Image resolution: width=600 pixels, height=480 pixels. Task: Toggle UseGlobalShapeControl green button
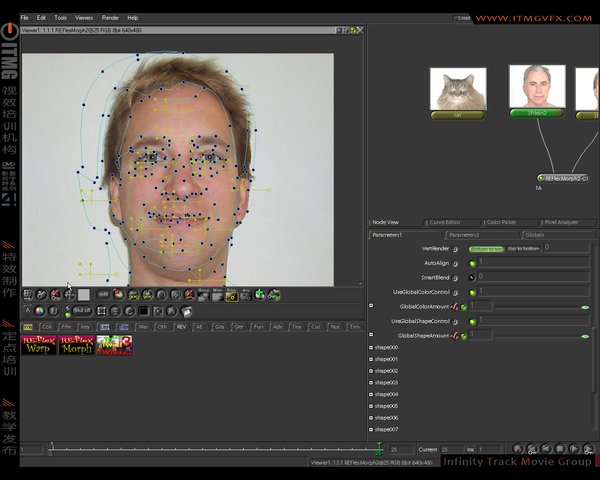pyautogui.click(x=472, y=321)
